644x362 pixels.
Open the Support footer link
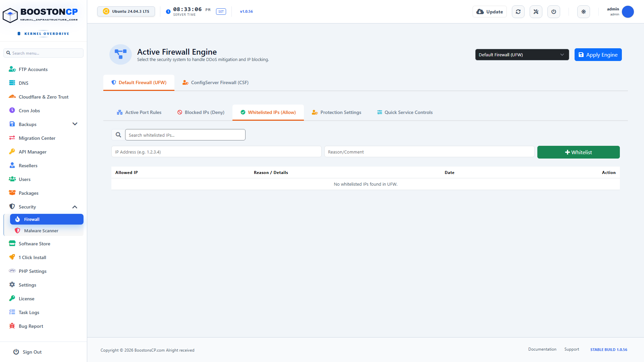(x=572, y=349)
